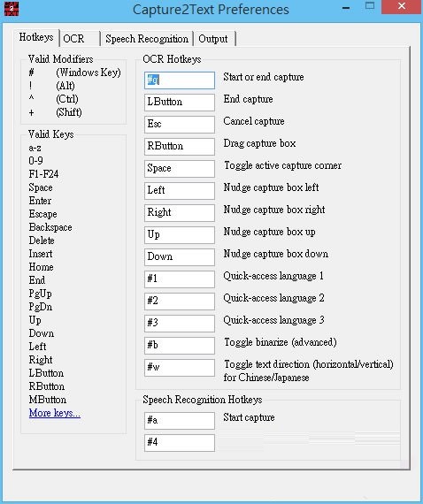This screenshot has width=423, height=504.
Task: Click the Nudge capture box up field
Action: click(x=180, y=235)
